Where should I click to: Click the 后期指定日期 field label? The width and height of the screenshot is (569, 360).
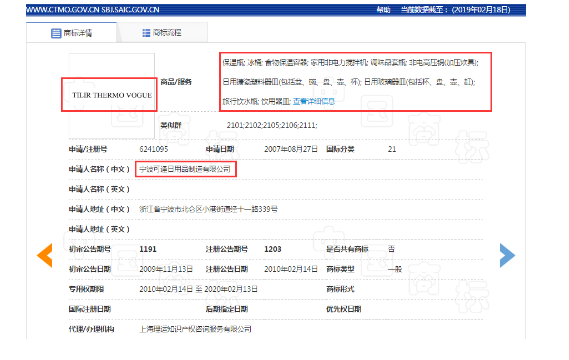pyautogui.click(x=227, y=309)
